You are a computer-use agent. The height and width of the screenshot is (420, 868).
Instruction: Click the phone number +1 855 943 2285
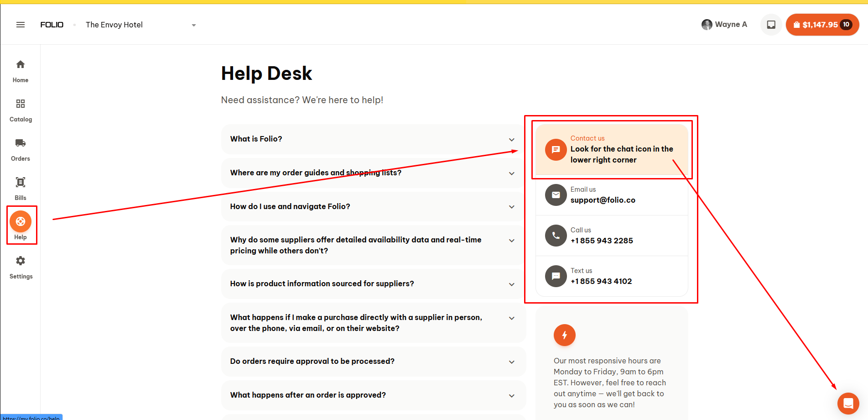[602, 241]
